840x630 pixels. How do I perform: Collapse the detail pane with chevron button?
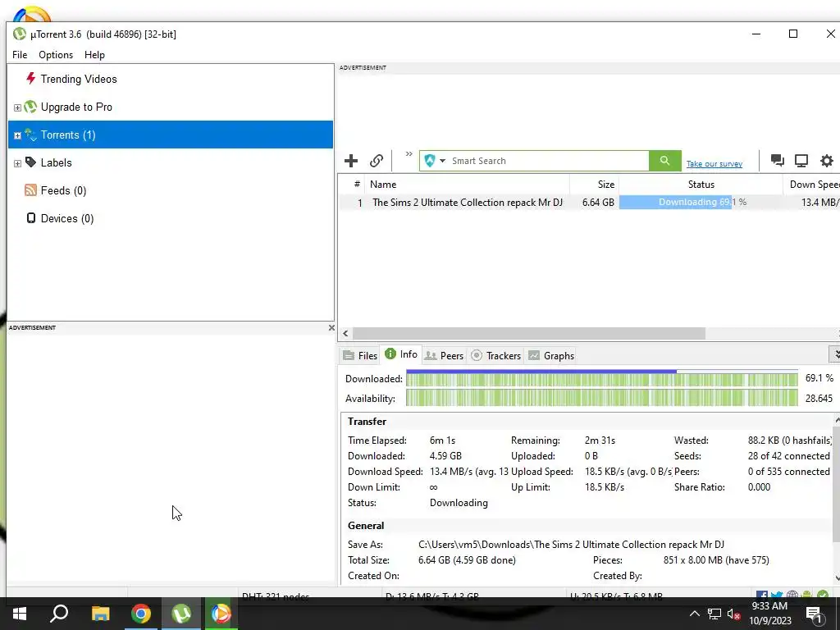(835, 354)
